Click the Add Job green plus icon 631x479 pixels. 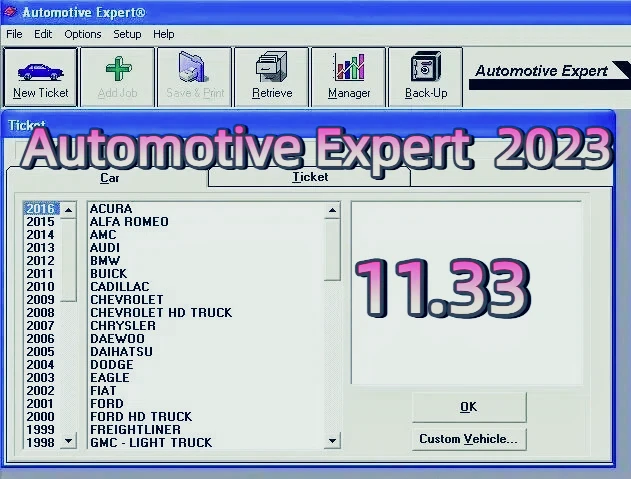point(118,69)
